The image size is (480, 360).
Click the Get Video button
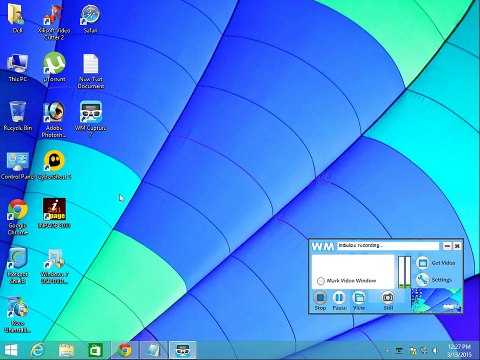436,263
